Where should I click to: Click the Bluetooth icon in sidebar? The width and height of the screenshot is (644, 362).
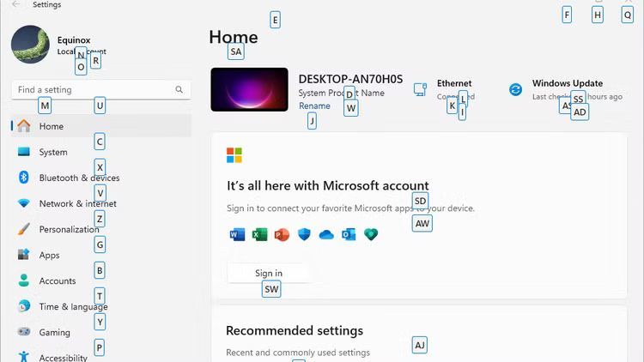coord(24,177)
